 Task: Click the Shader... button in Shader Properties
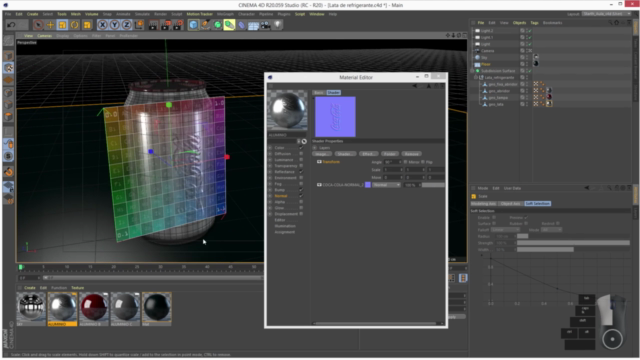pos(345,154)
